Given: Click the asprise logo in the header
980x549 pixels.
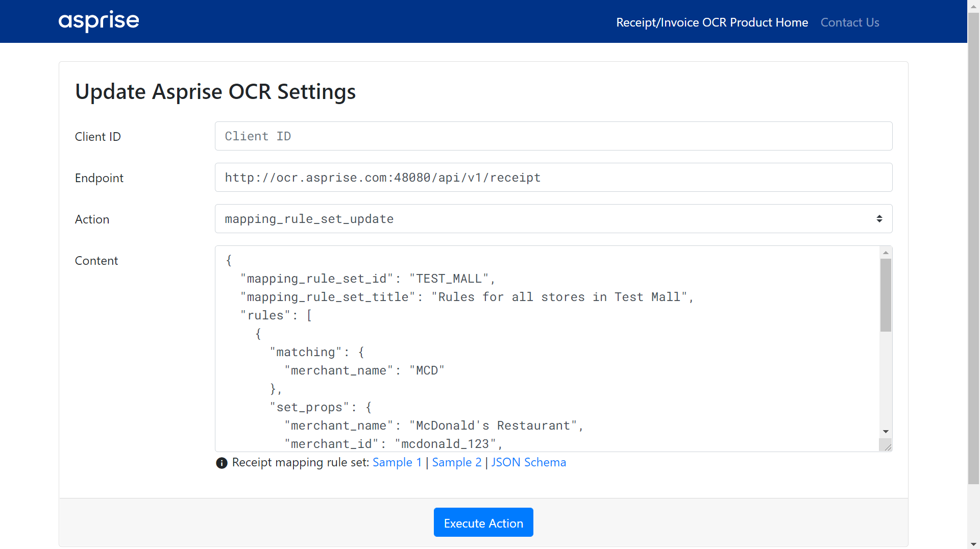Looking at the screenshot, I should click(x=99, y=21).
